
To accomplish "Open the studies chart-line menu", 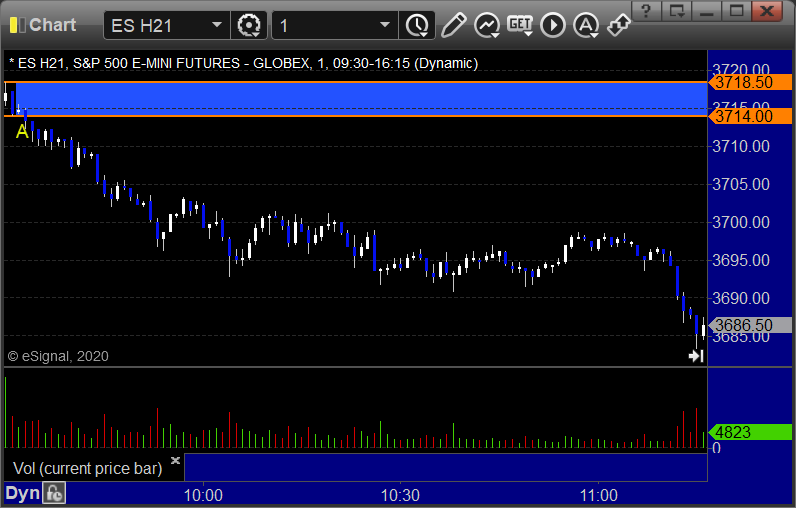I will pos(487,25).
